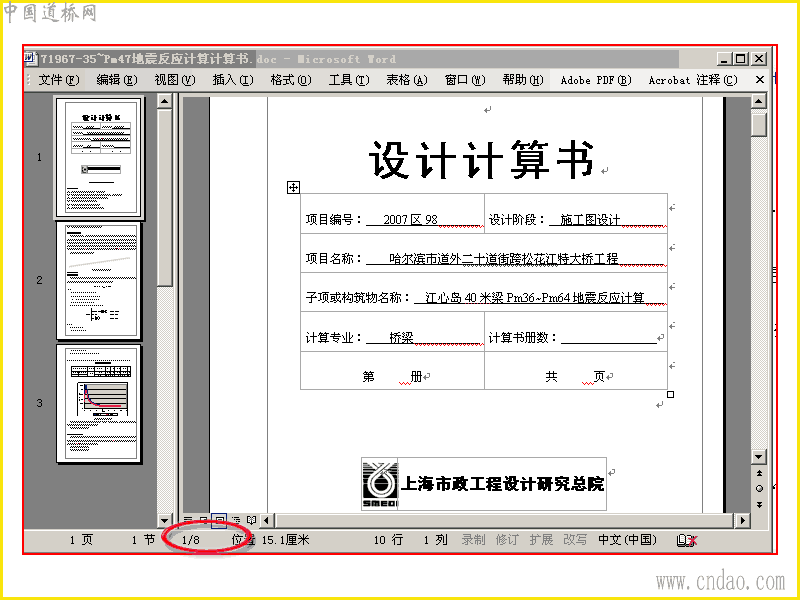
Task: Click the spelling and grammar status book icon
Action: point(687,540)
